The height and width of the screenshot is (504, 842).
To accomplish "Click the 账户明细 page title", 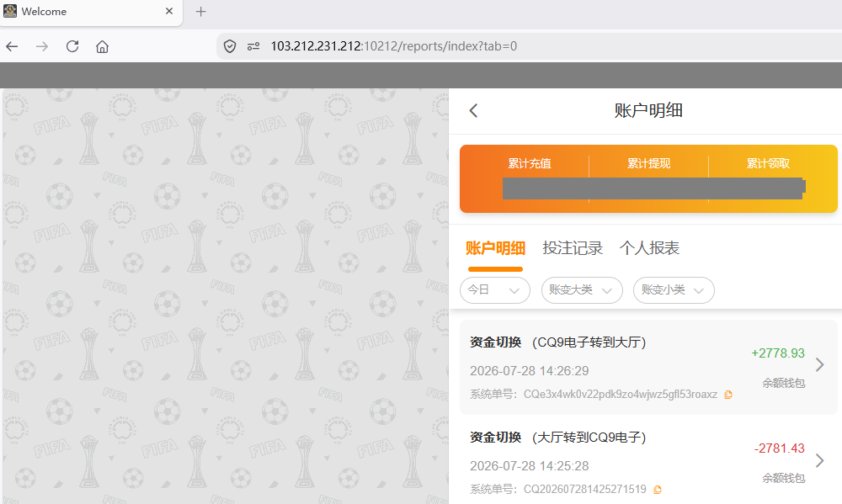I will [x=648, y=110].
